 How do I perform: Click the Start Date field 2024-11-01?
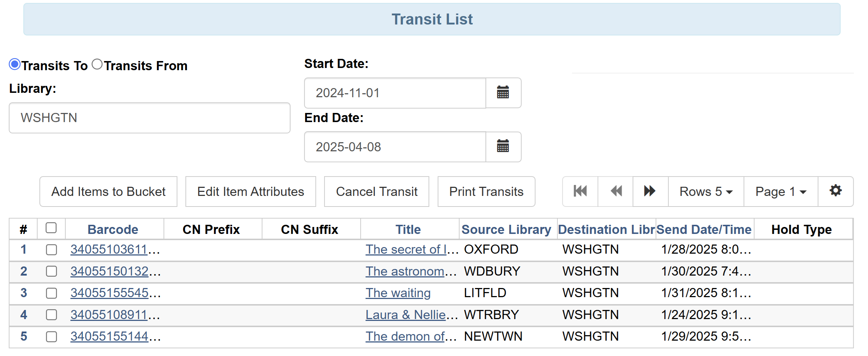[x=394, y=93]
